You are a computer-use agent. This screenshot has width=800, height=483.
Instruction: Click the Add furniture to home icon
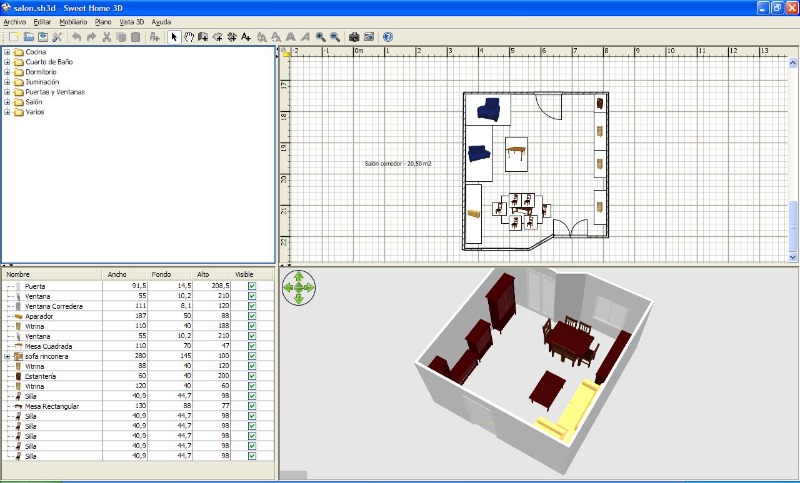(154, 37)
